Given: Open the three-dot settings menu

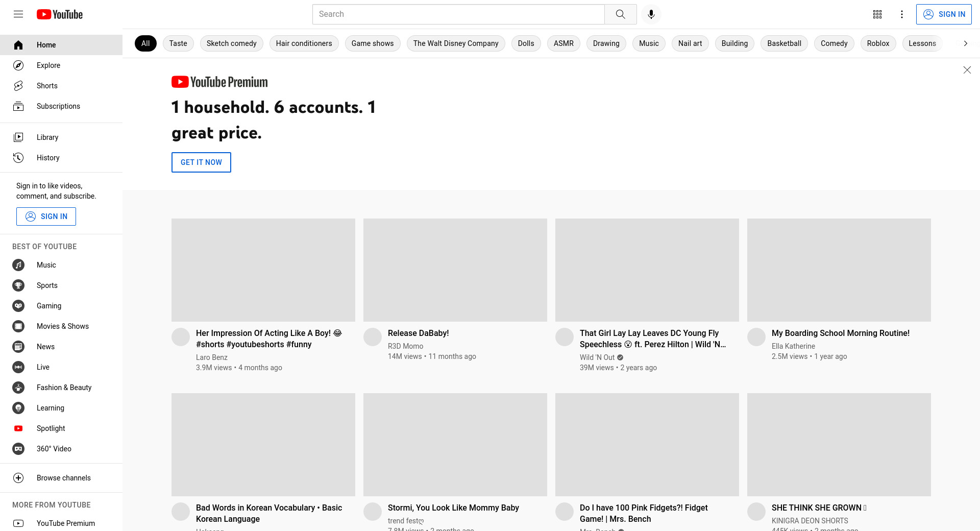Looking at the screenshot, I should [x=902, y=14].
